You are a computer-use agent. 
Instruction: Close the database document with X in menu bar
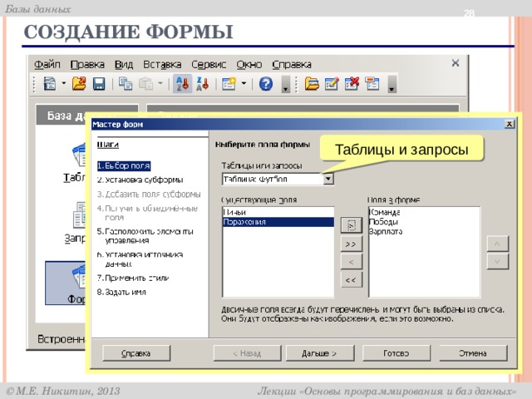456,63
